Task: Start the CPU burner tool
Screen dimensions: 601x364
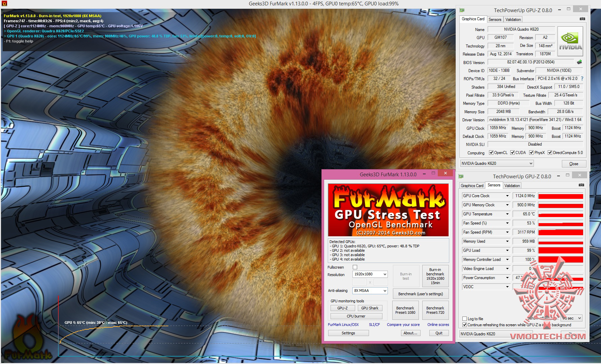Action: pos(356,316)
